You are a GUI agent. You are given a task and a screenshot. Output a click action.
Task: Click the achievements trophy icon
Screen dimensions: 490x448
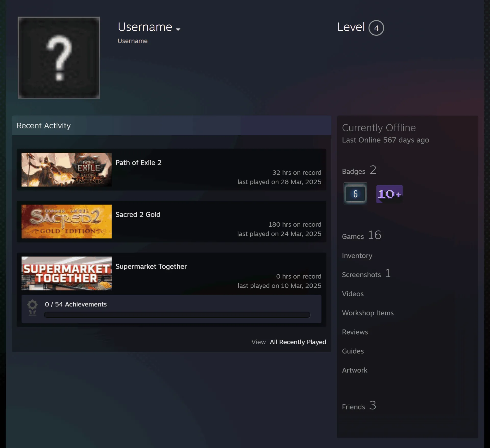pyautogui.click(x=32, y=308)
